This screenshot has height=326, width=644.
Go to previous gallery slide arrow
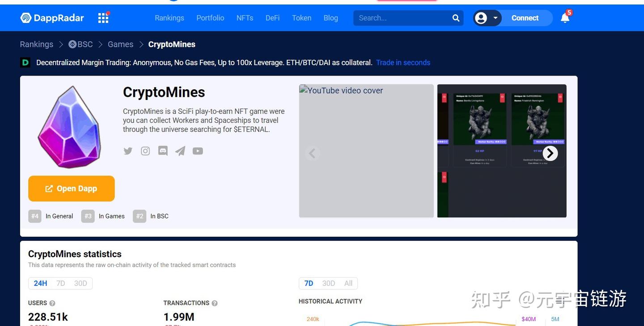[312, 153]
